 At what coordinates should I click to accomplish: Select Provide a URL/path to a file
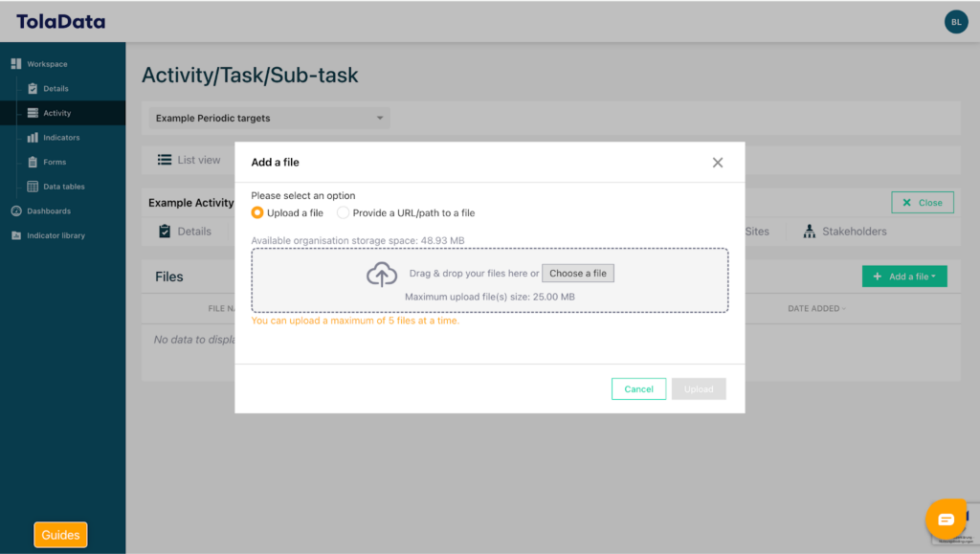pyautogui.click(x=343, y=213)
